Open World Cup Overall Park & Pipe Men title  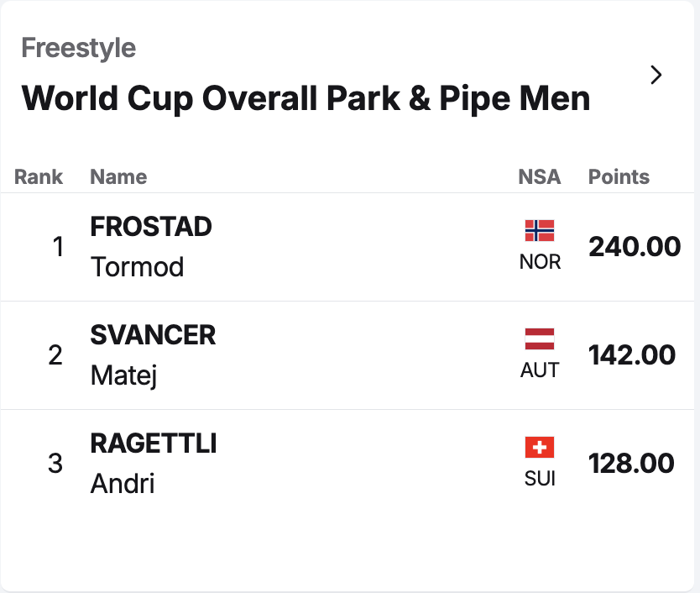click(306, 99)
